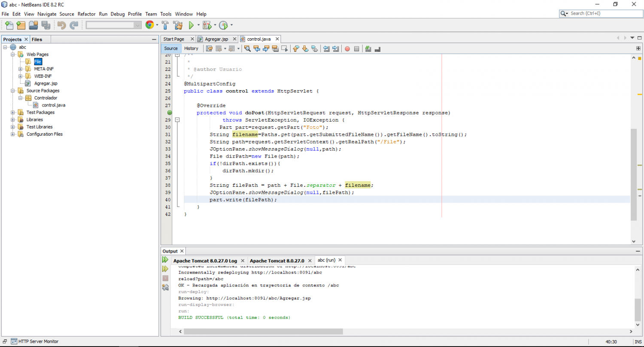Expand the Test Packages node
Screen dimensions: 644x347
[13, 113]
